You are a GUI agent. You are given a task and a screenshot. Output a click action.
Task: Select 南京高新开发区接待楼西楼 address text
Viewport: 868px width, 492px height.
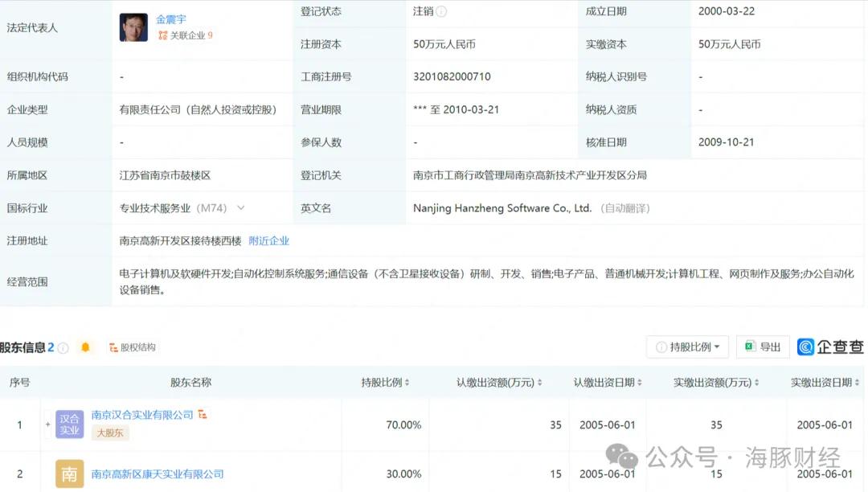(x=181, y=240)
